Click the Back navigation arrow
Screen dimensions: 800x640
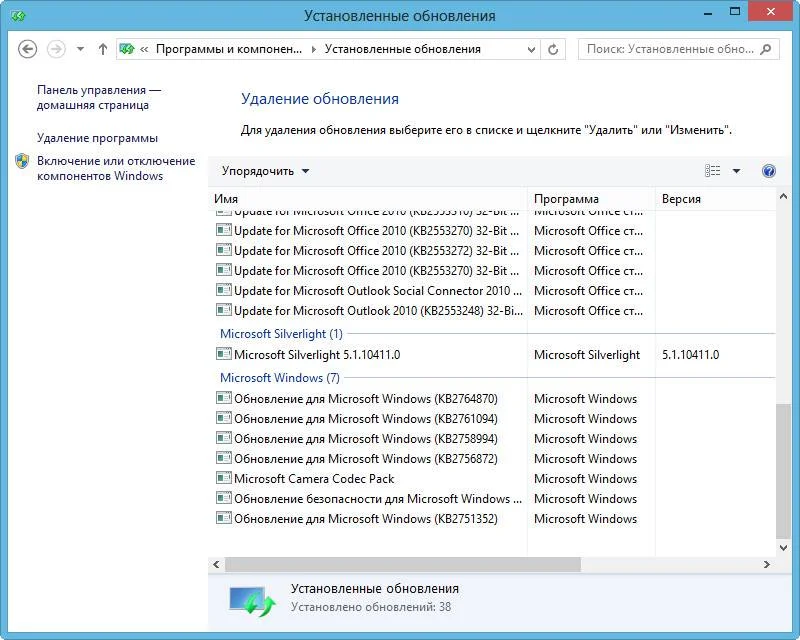28,49
